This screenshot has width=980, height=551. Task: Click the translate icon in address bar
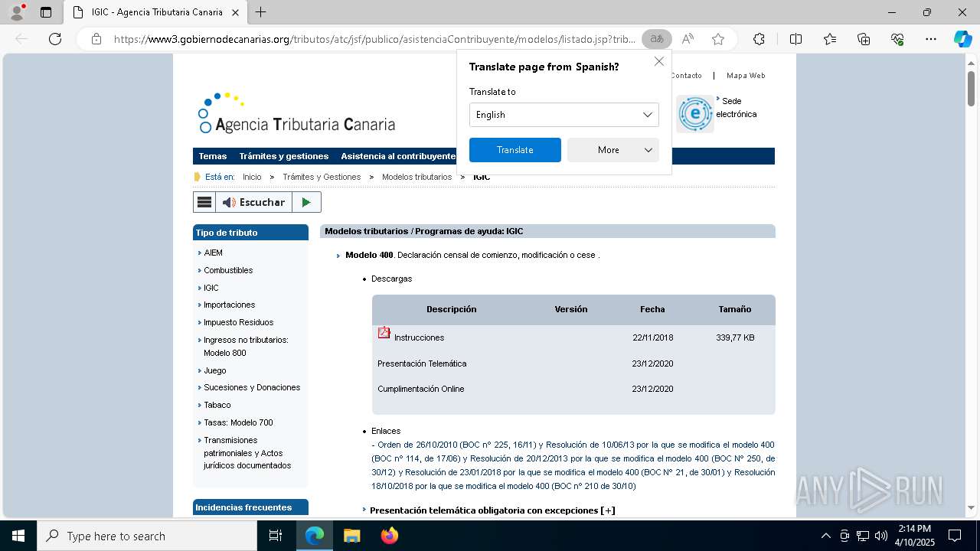tap(657, 39)
